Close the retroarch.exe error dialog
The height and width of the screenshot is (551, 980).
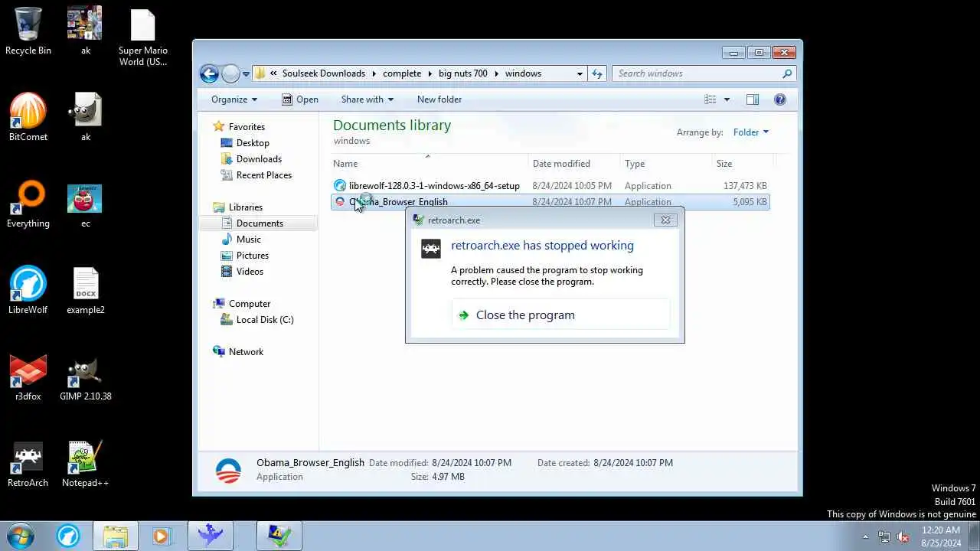coord(665,220)
